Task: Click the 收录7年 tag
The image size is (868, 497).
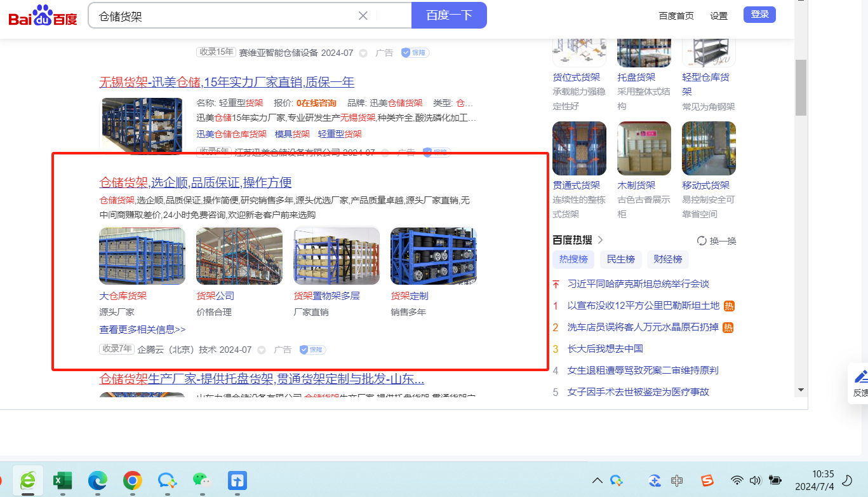Action: coord(117,349)
